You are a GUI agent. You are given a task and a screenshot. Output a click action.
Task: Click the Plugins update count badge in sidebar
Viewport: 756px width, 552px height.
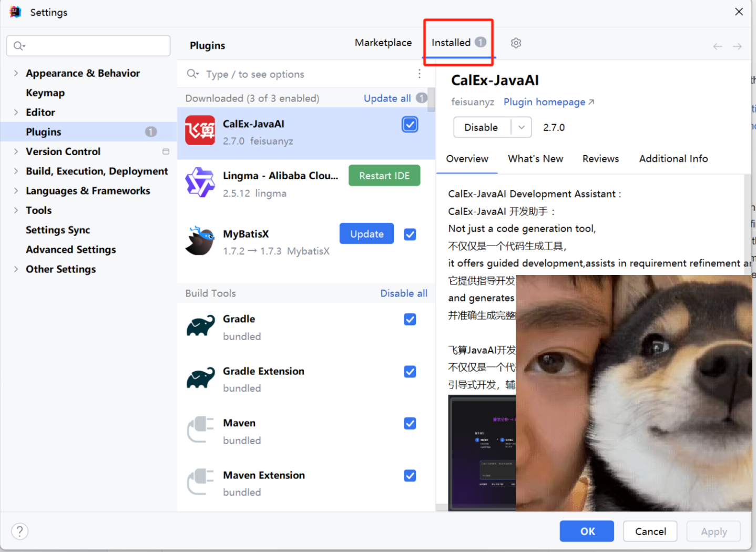151,131
